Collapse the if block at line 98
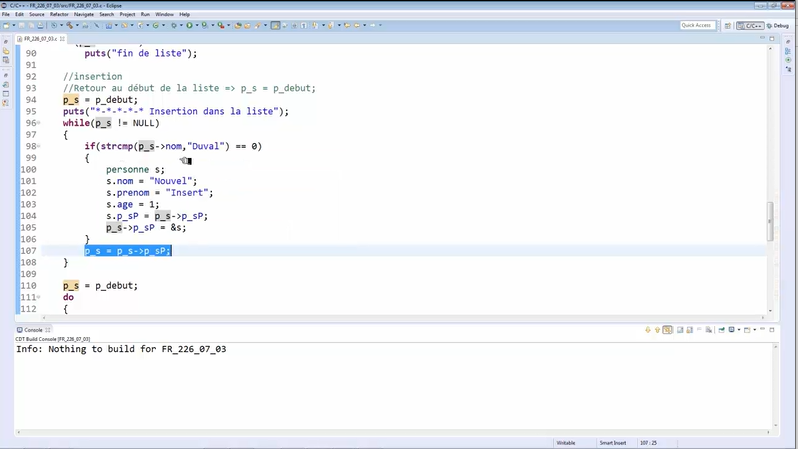The height and width of the screenshot is (449, 798). point(39,146)
